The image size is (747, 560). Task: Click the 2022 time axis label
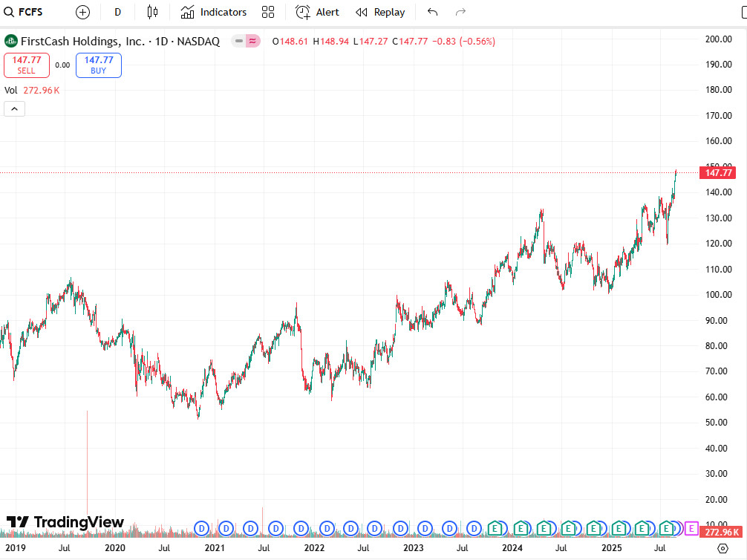(x=314, y=548)
